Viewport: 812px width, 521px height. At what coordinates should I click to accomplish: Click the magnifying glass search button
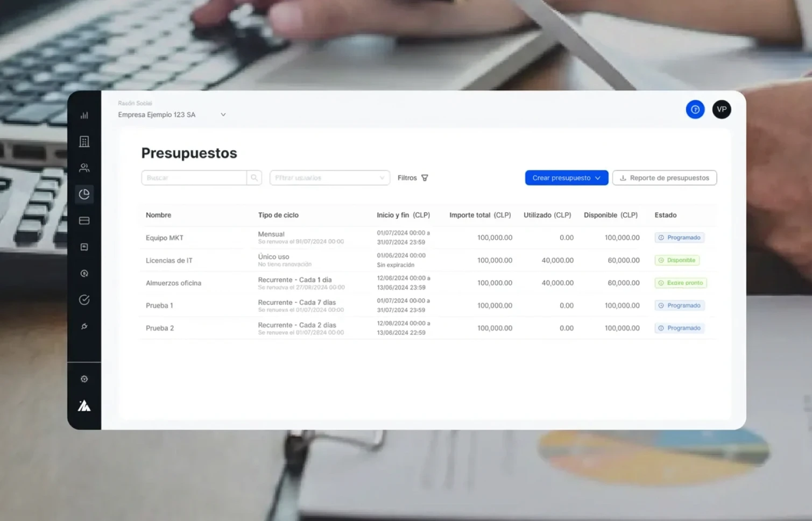pos(254,178)
